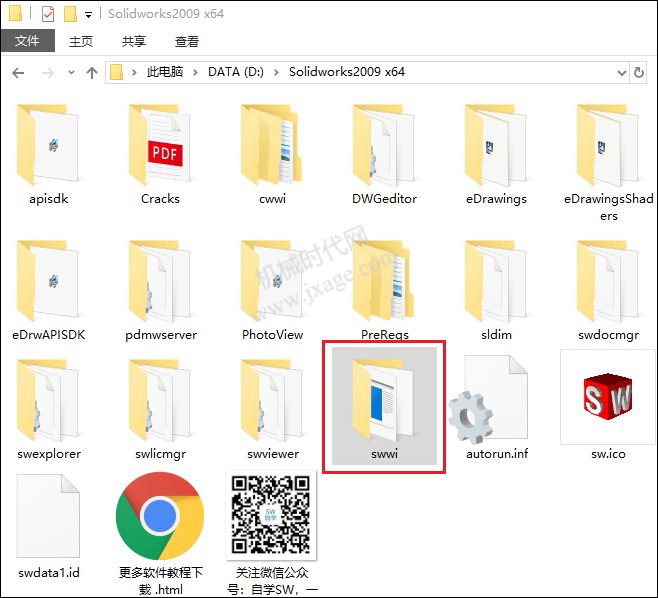
Task: Click the swwi name label
Action: tap(384, 454)
